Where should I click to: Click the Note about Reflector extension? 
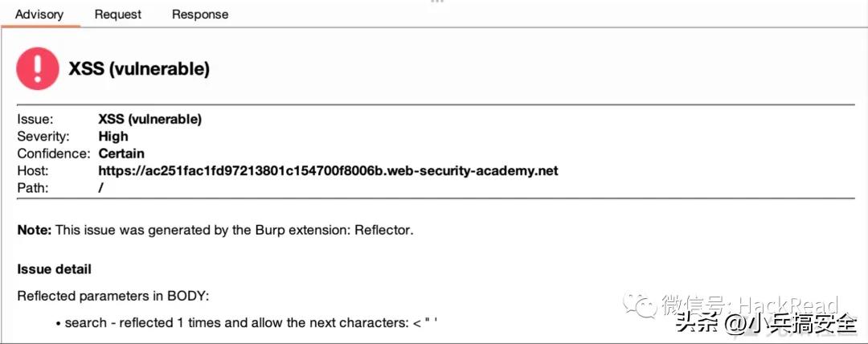pyautogui.click(x=215, y=230)
